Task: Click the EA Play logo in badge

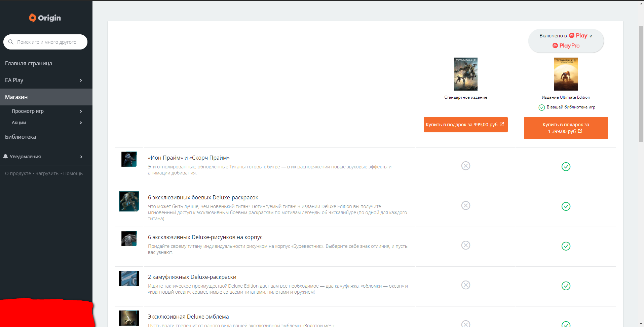Action: 578,35
